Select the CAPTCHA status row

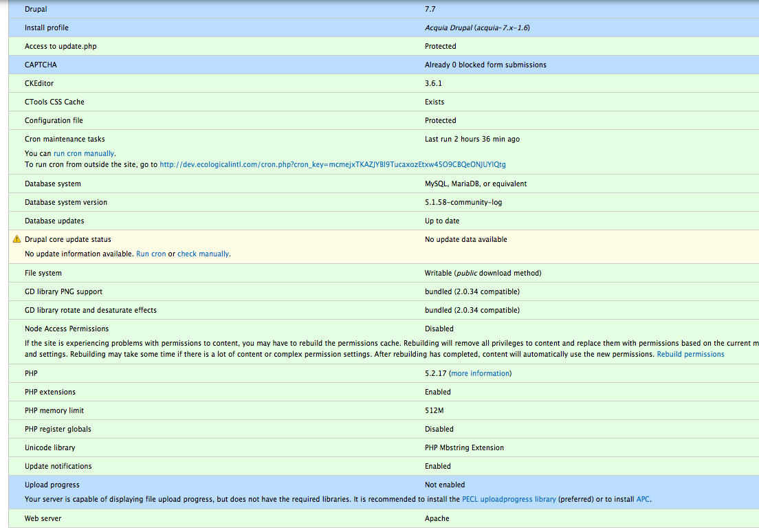click(384, 65)
